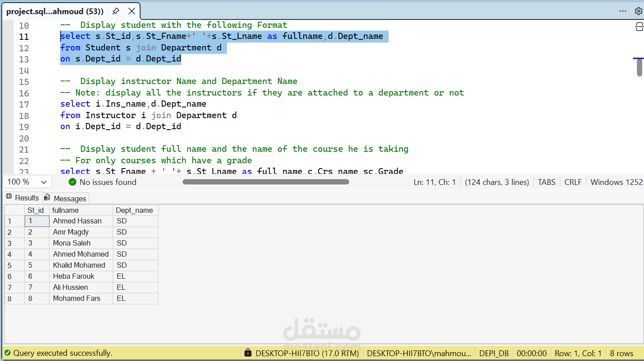Click the split editor icon below the gear

639,27
